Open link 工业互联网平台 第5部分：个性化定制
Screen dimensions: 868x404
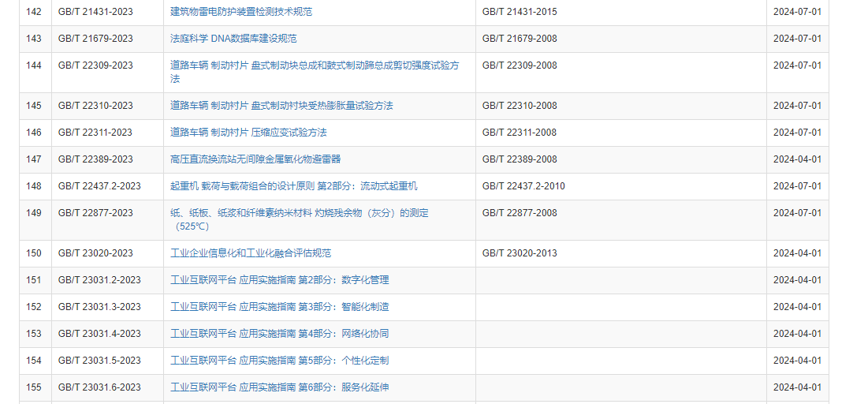280,361
